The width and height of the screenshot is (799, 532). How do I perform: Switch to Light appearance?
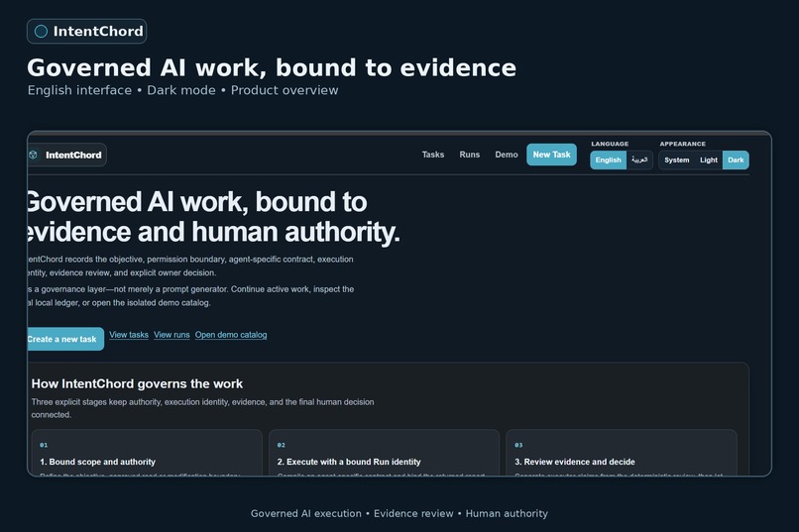[709, 160]
